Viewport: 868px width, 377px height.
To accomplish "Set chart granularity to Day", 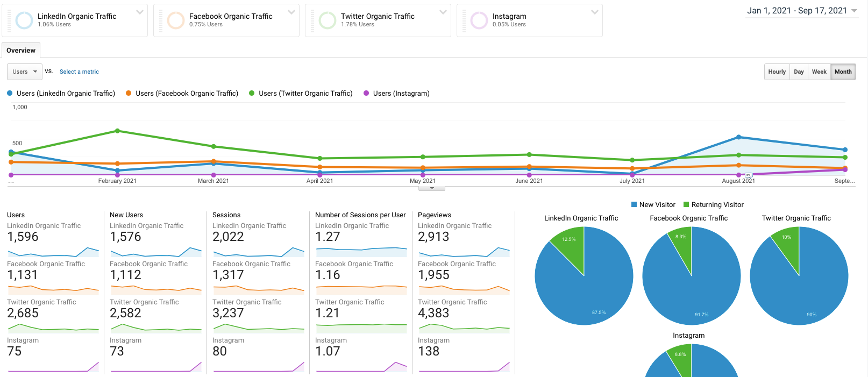I will tap(799, 72).
